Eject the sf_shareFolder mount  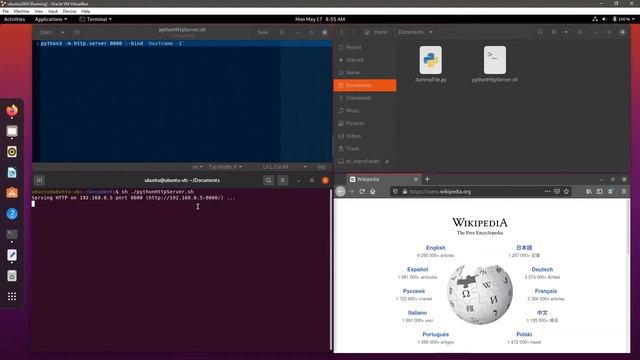(x=387, y=162)
